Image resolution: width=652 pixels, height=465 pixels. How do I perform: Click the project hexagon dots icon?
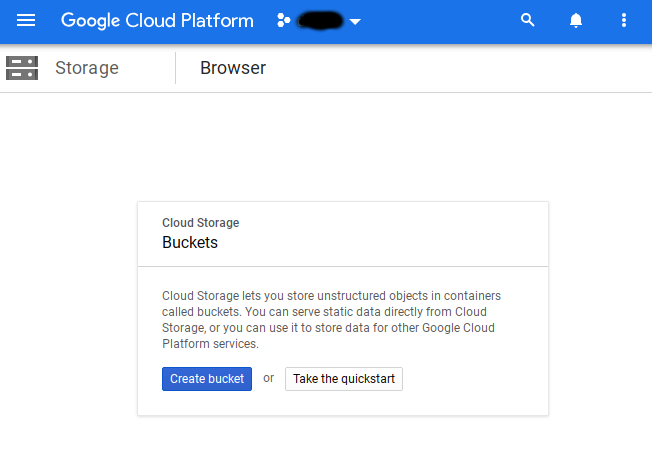coord(283,20)
